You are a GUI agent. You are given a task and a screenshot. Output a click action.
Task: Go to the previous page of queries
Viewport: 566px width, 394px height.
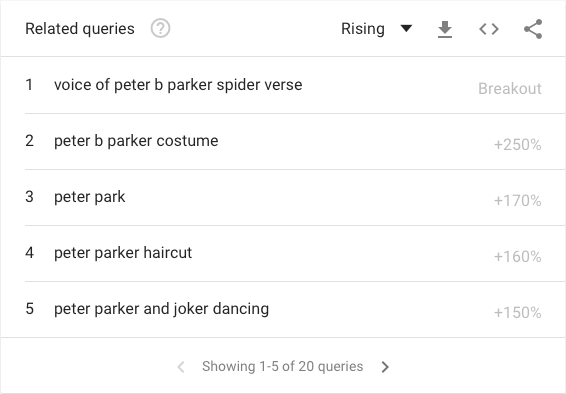click(x=181, y=367)
